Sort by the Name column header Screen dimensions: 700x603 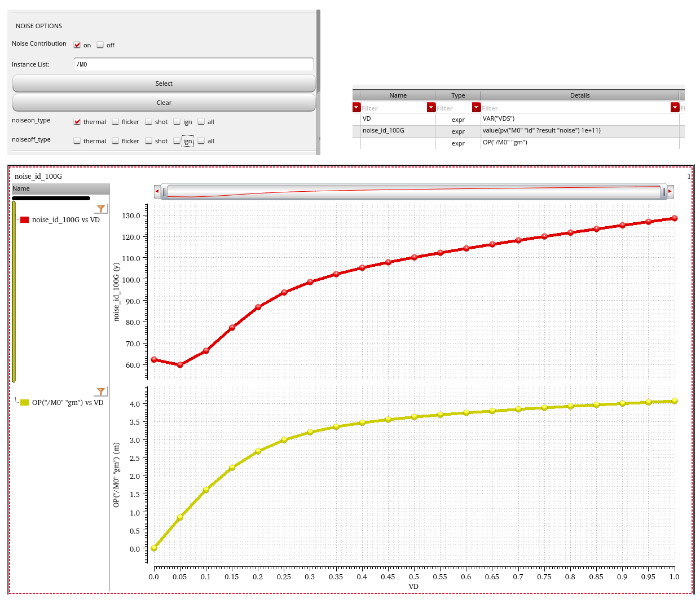pyautogui.click(x=398, y=95)
